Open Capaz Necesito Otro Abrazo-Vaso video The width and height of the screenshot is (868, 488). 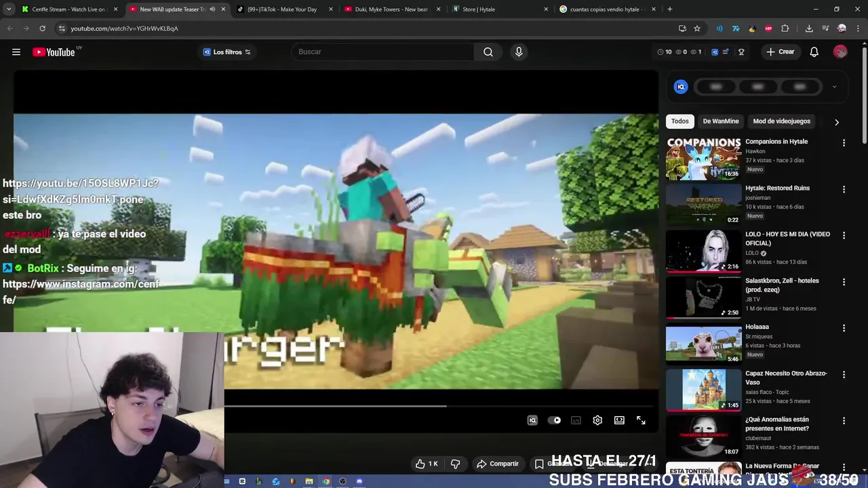[787, 378]
